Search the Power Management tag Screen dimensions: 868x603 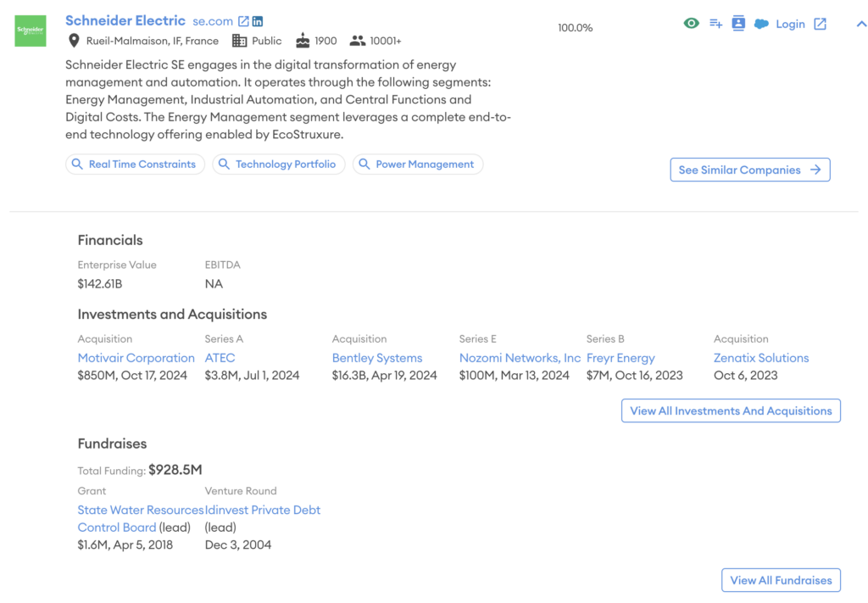pyautogui.click(x=418, y=164)
